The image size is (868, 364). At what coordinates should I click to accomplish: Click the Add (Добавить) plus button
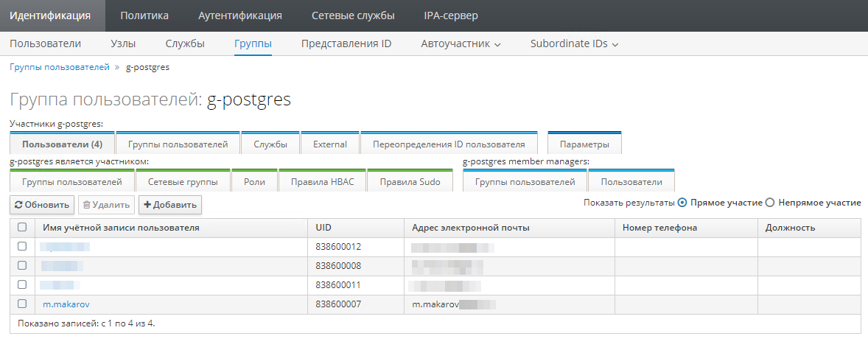pyautogui.click(x=169, y=205)
